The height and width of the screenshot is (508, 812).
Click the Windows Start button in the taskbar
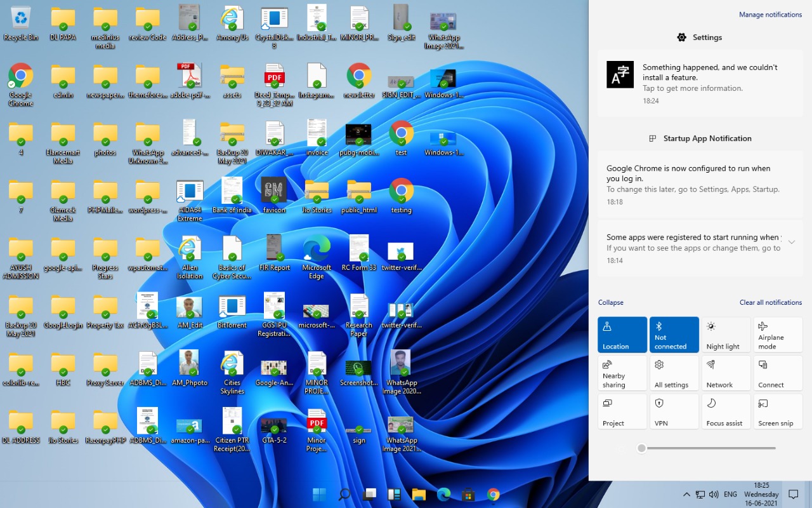(x=320, y=495)
